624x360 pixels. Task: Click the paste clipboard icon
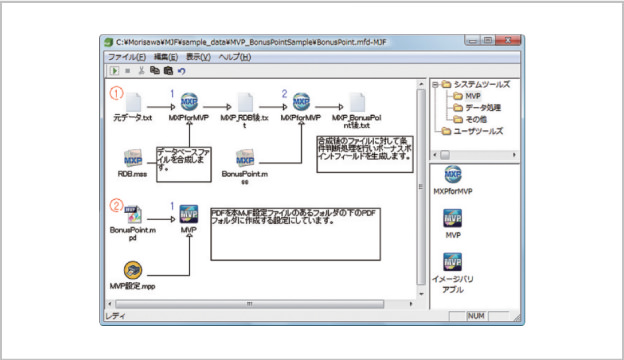168,70
